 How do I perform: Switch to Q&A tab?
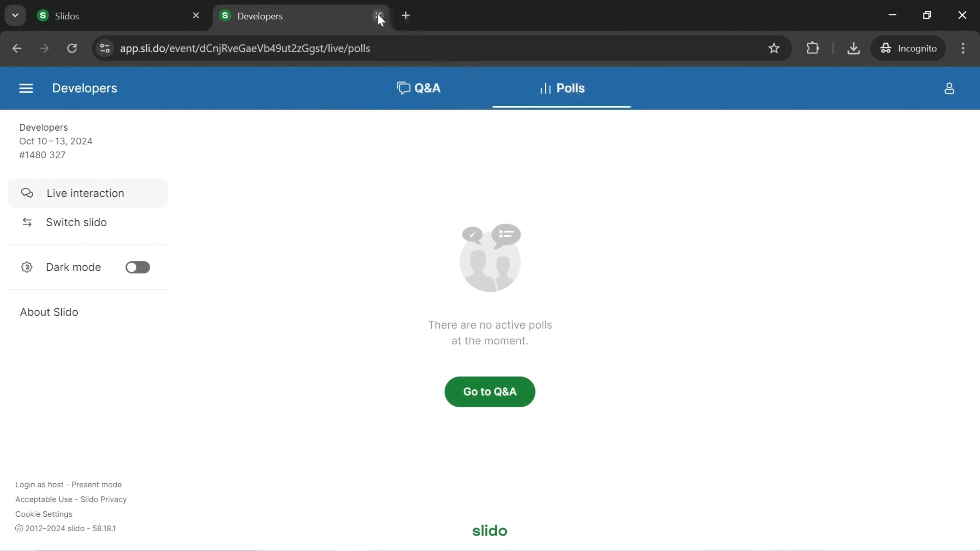(x=419, y=87)
